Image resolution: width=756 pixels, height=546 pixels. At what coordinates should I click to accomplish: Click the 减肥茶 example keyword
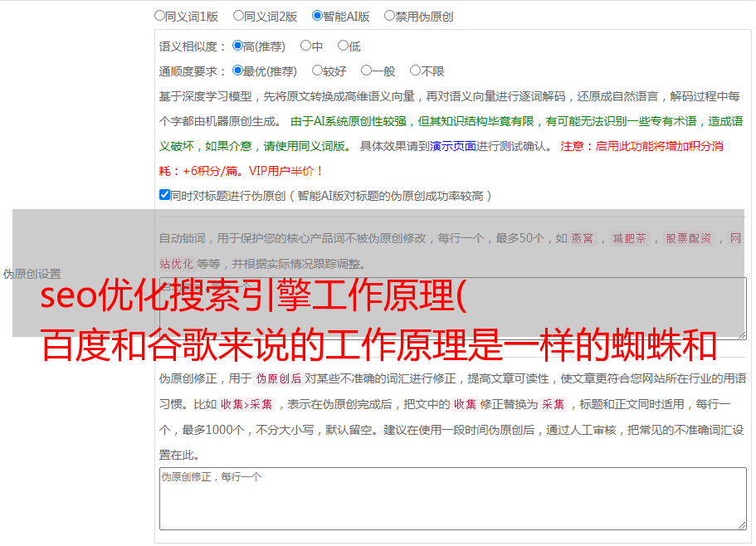629,238
